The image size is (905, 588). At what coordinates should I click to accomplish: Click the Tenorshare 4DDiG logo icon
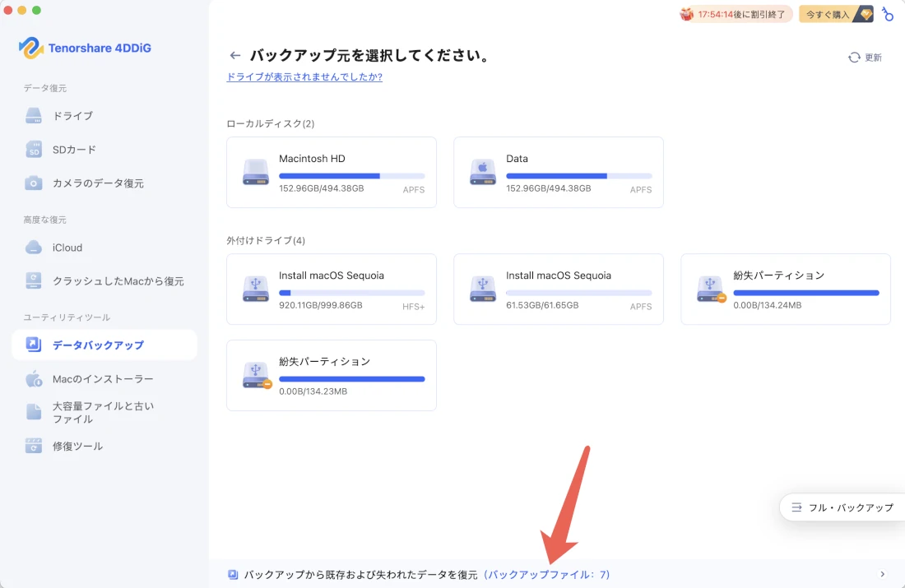pyautogui.click(x=31, y=48)
